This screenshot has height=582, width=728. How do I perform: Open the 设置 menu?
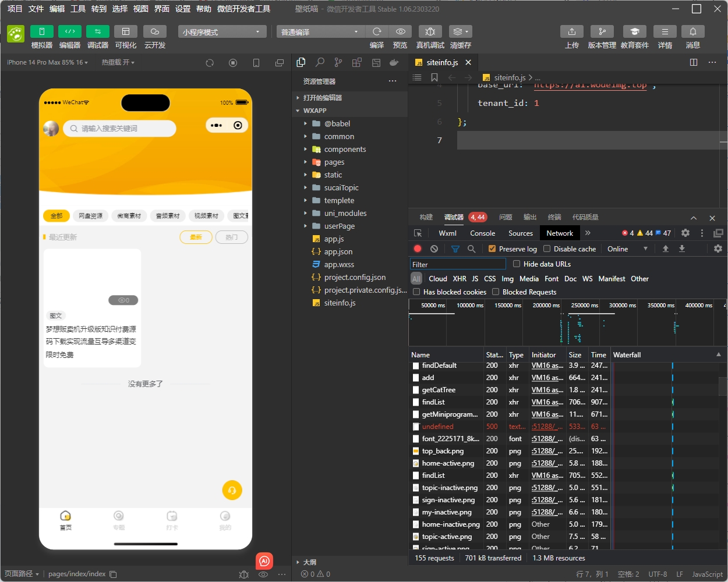183,9
